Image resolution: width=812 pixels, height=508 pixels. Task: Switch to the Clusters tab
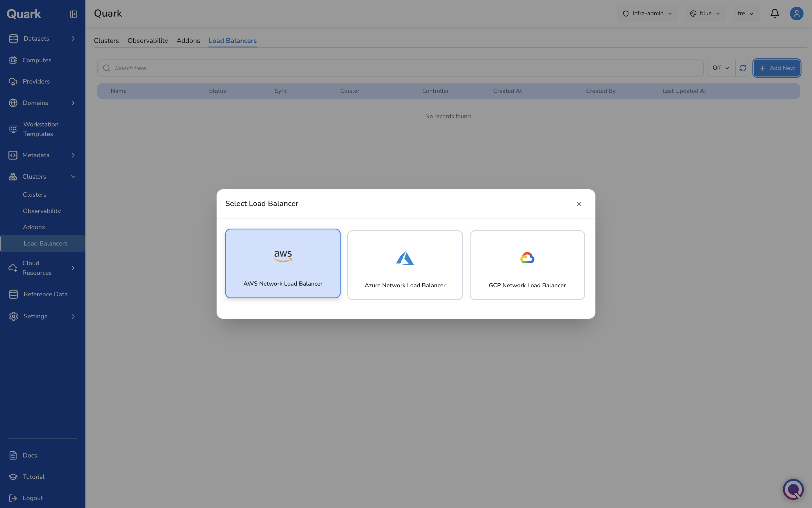point(106,41)
